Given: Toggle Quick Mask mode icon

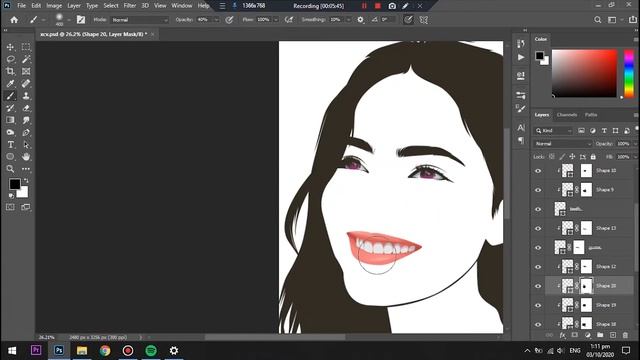Looking at the screenshot, I should pyautogui.click(x=10, y=207).
